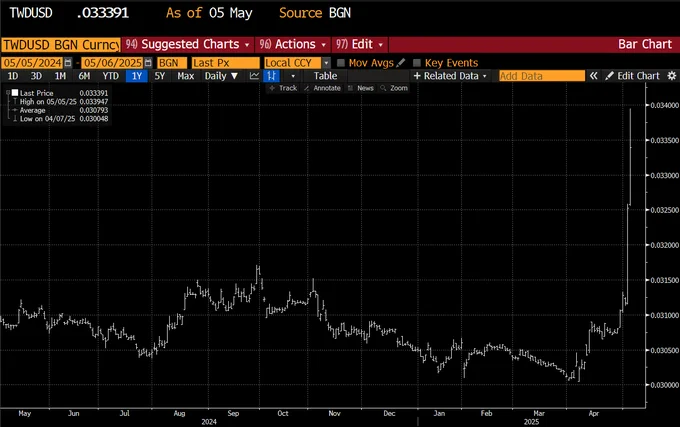
Task: Select the bar chart type icon
Action: [x=271, y=76]
